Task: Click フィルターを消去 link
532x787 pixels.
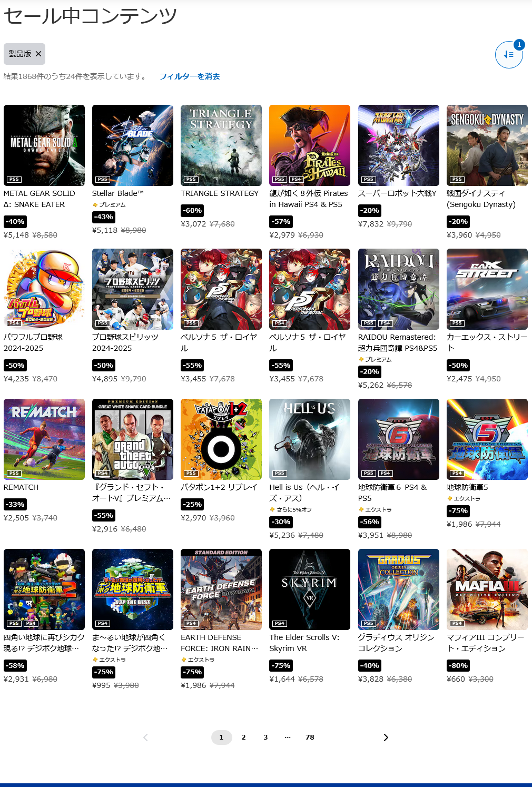Action: click(190, 76)
